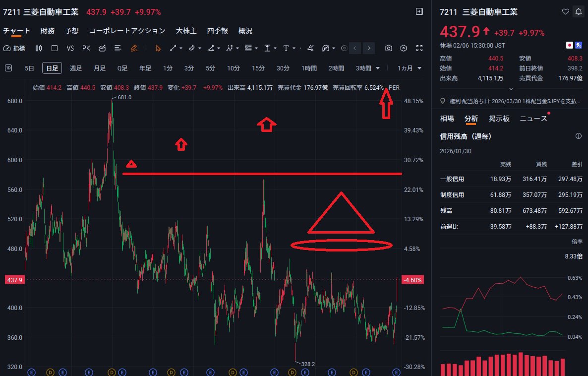588x376 pixels.
Task: Set a price alert bell icon
Action: 579,11
